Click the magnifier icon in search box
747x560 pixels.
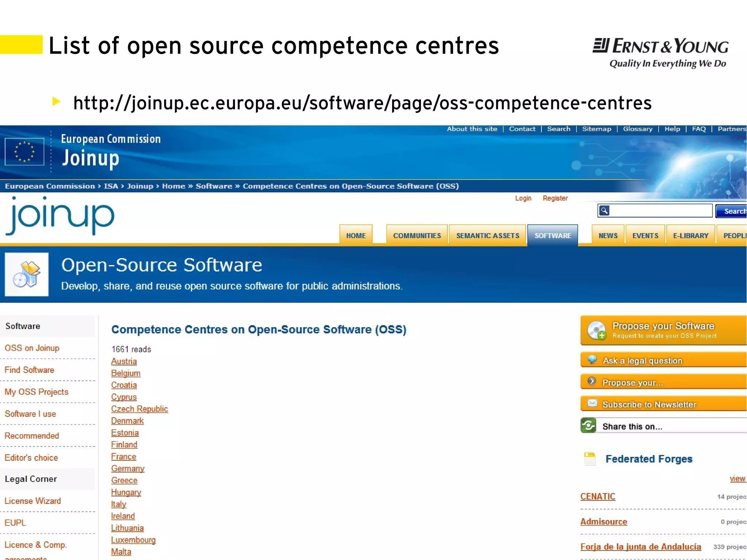[x=604, y=211]
